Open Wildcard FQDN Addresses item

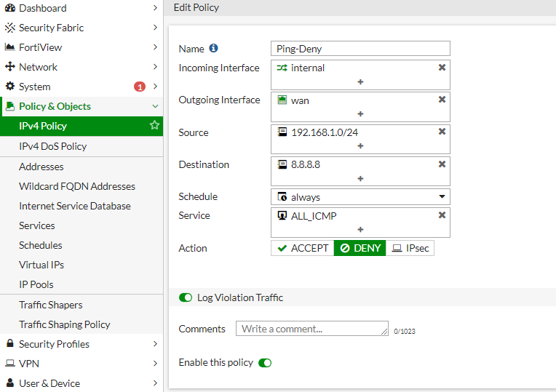point(82,186)
